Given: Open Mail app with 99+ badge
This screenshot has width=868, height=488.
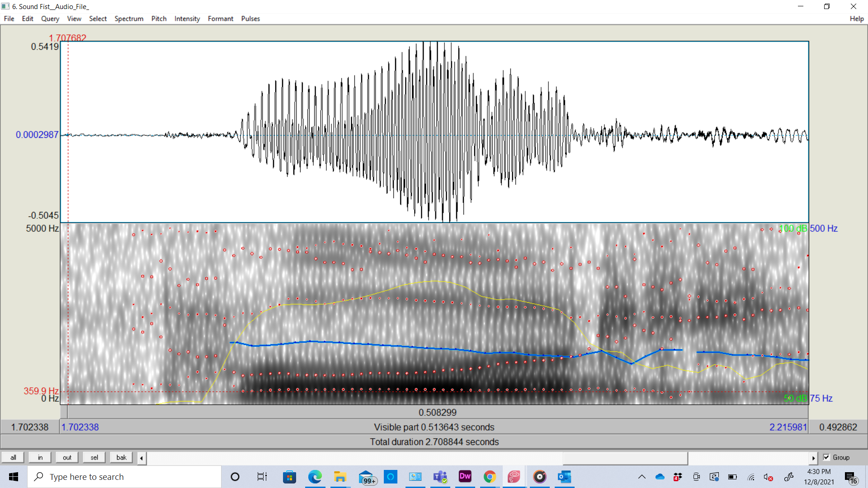Looking at the screenshot, I should tap(367, 477).
